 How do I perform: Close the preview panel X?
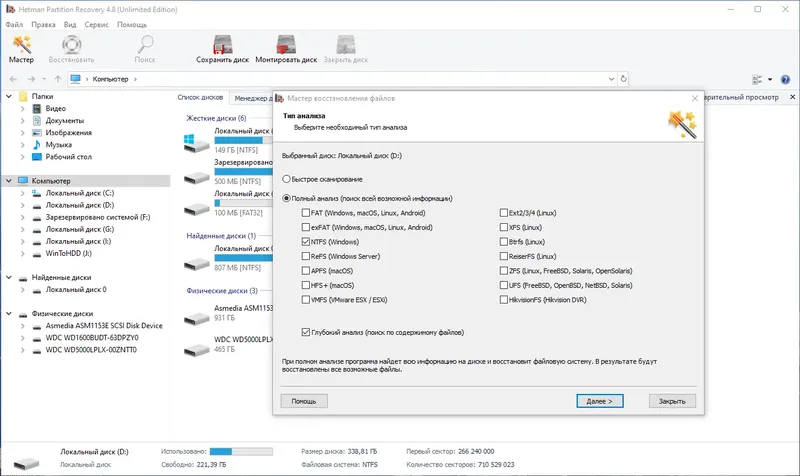[792, 97]
